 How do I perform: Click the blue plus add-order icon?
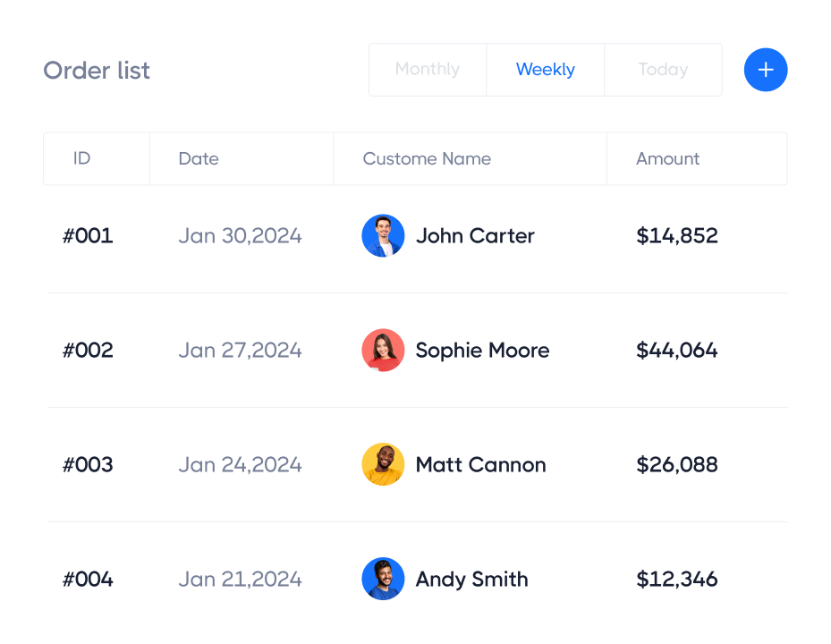point(766,70)
